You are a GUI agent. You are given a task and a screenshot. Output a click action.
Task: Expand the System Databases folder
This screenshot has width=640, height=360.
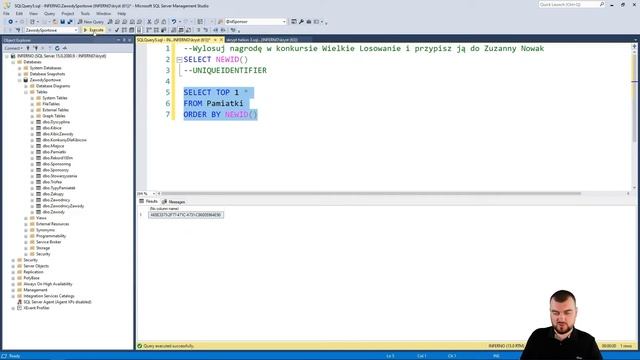[20, 68]
